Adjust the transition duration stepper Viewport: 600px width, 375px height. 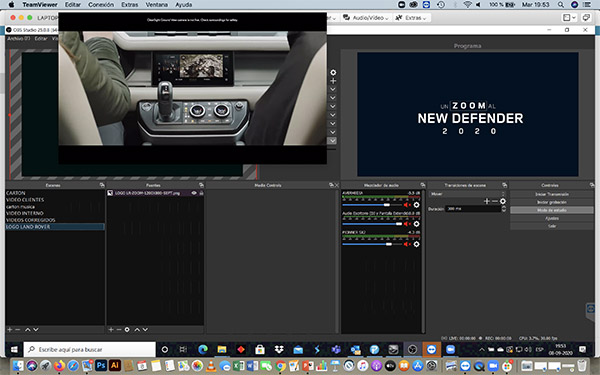coord(504,209)
